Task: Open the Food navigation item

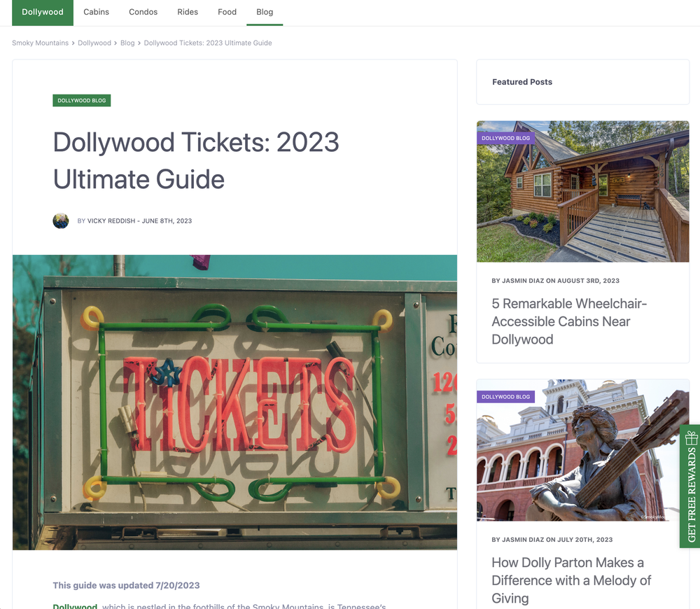Action: (227, 12)
